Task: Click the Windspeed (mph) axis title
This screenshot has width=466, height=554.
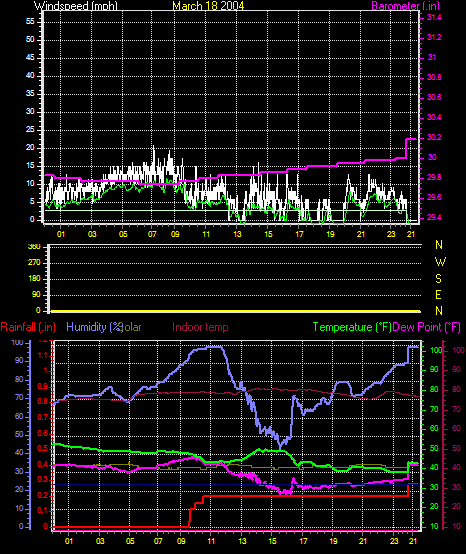Action: click(x=76, y=6)
